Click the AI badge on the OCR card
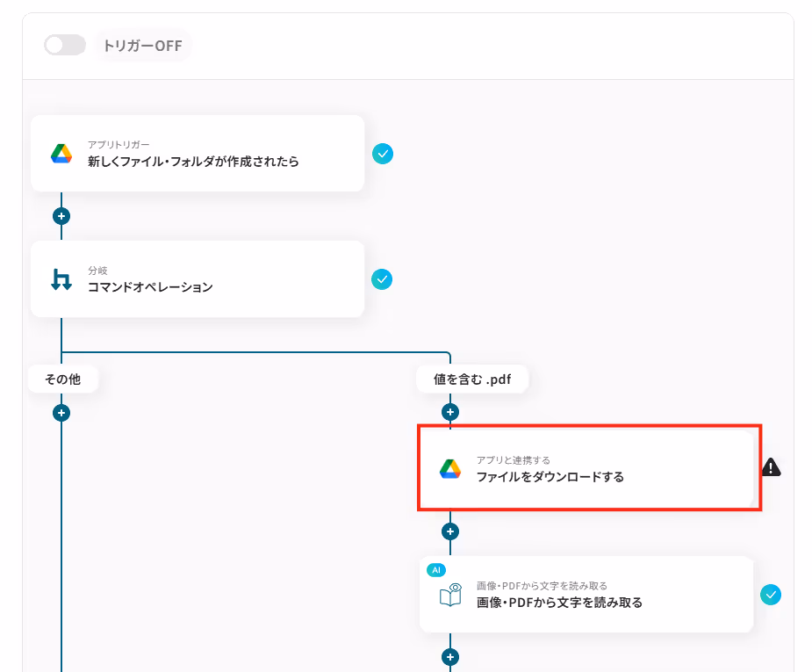Image resolution: width=812 pixels, height=672 pixels. coord(436,570)
